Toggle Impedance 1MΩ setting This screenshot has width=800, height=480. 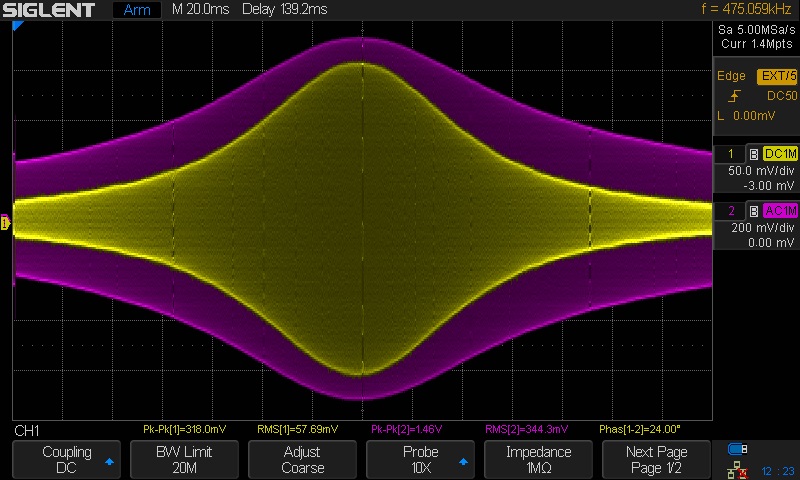pos(538,460)
